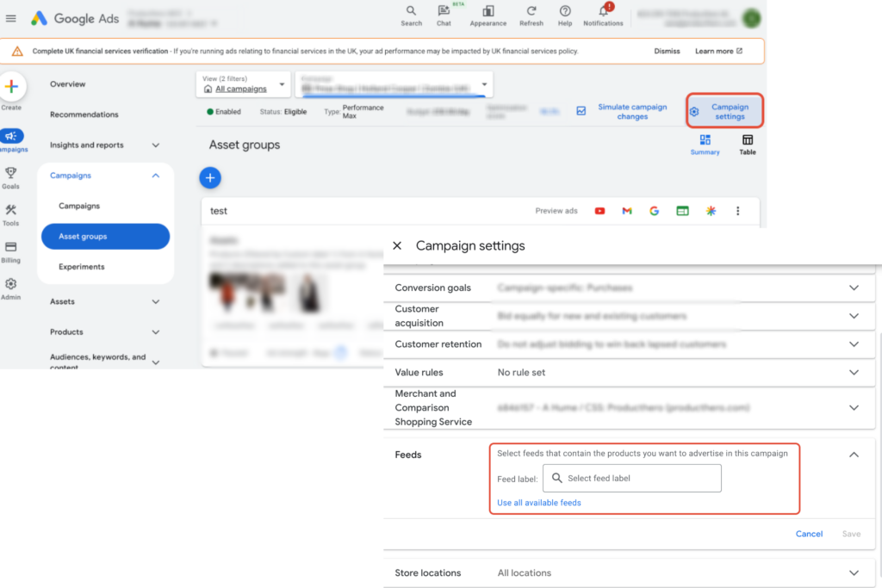Expand the Conversion goals section
882x588 pixels.
tap(854, 288)
